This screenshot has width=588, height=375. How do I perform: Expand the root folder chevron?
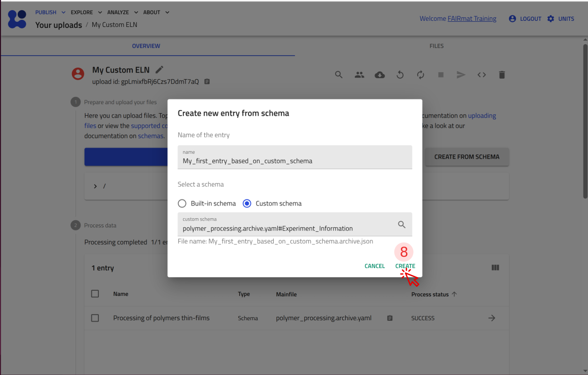coord(95,186)
